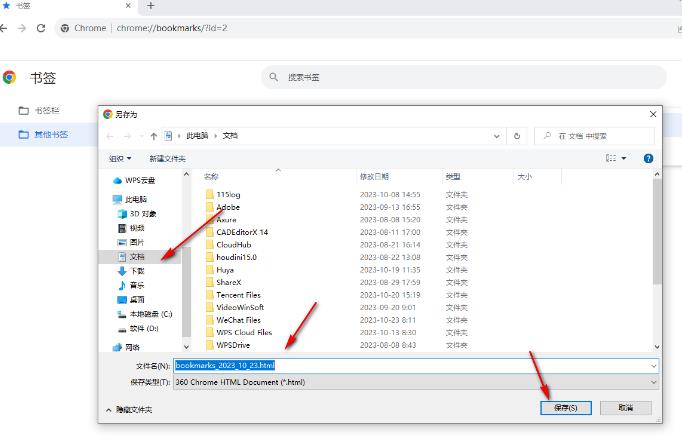Select 书签栏 in bookmarks sidebar
Viewport: 682px width, 446px height.
pyautogui.click(x=47, y=110)
